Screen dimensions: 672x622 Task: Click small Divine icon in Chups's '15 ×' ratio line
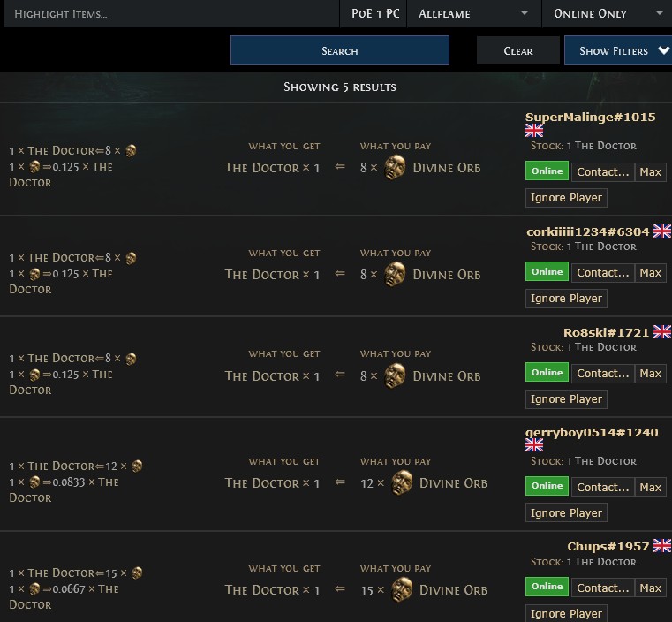click(x=137, y=573)
